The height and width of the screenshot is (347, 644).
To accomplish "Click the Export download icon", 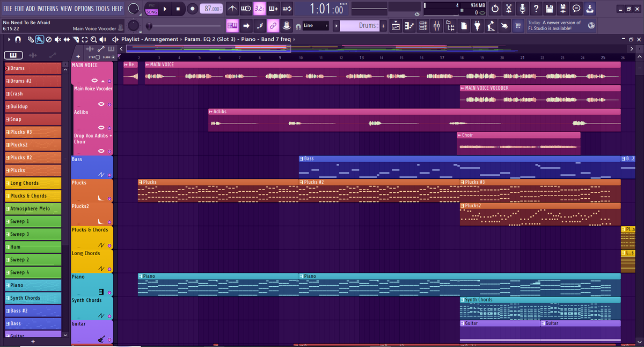I will tap(590, 9).
